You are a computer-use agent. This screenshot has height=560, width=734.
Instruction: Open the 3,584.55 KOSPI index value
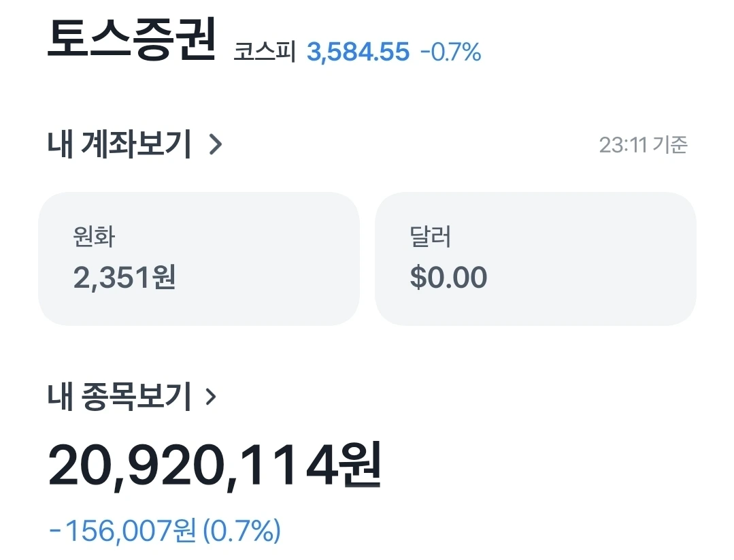tap(358, 52)
